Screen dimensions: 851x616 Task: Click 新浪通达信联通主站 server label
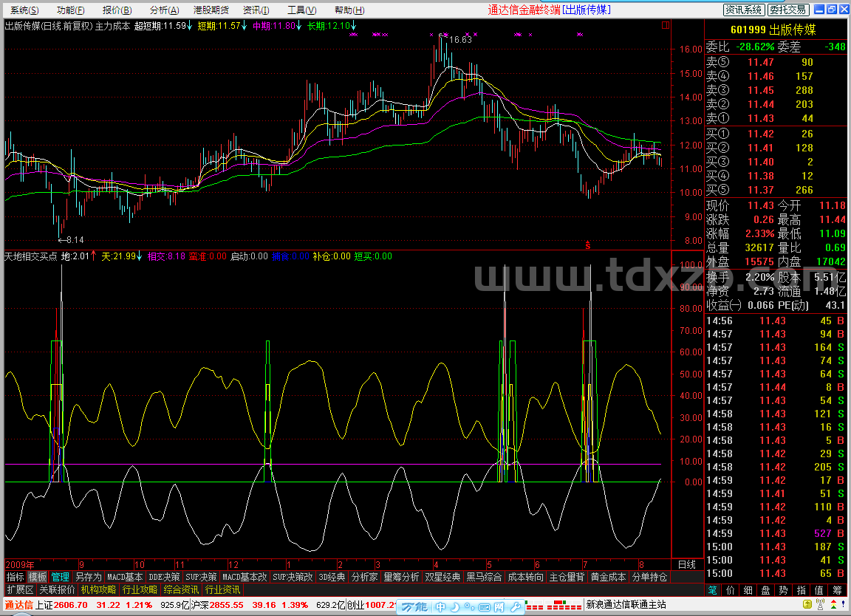tap(626, 605)
